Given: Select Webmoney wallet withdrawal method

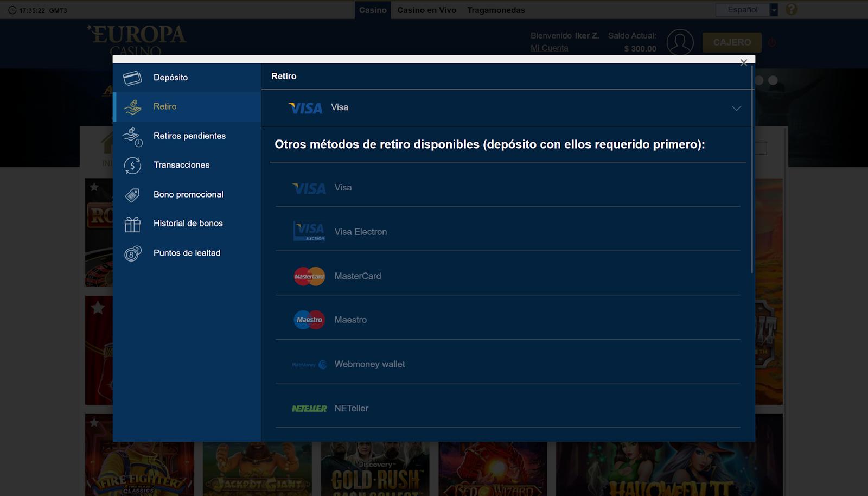Looking at the screenshot, I should click(508, 364).
